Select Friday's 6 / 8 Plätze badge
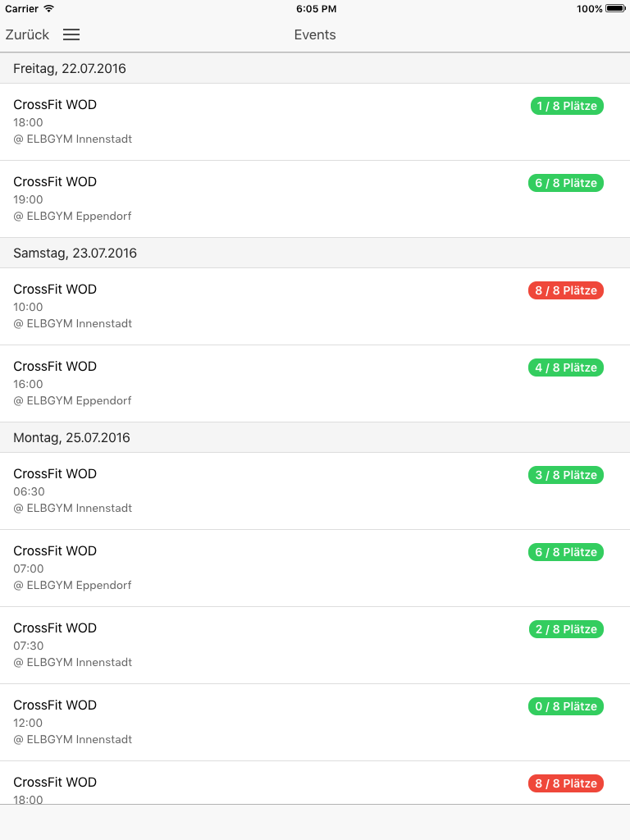630x840 pixels. pos(566,183)
